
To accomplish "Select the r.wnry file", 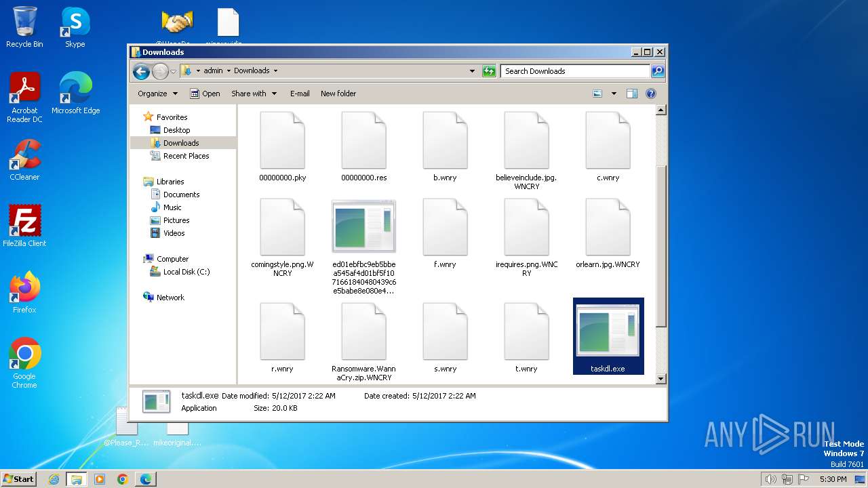I will pos(282,338).
